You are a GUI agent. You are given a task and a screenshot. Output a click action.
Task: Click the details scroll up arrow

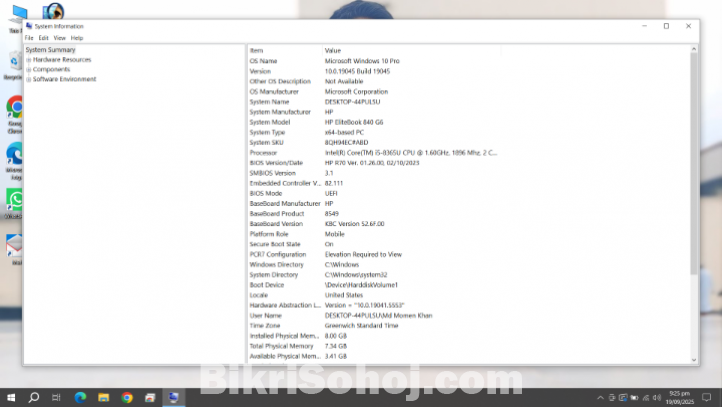694,49
